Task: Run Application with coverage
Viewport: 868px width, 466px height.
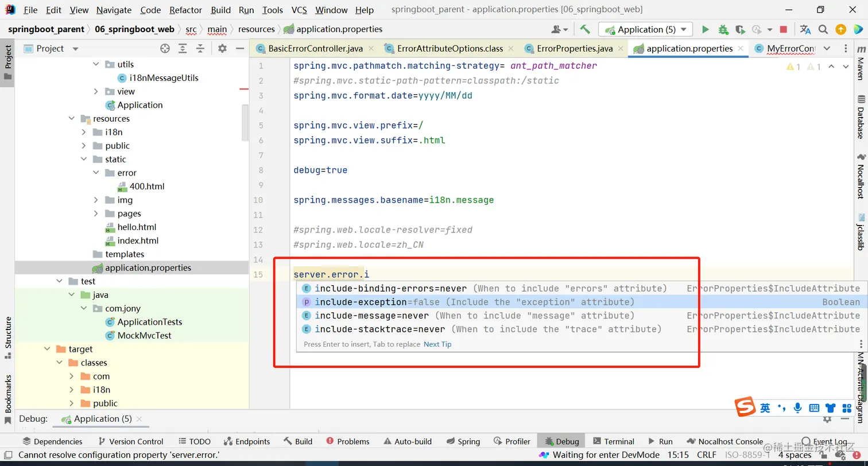Action: [x=741, y=29]
